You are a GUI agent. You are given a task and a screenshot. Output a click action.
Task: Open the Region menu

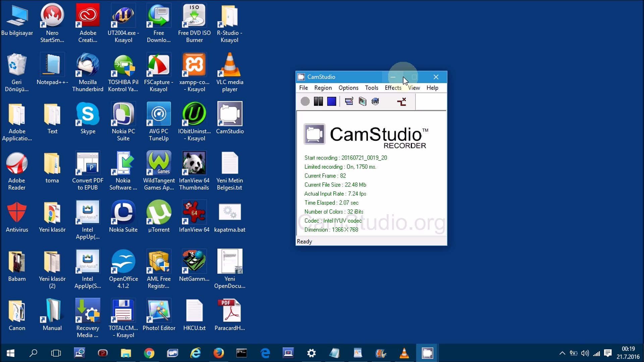pyautogui.click(x=323, y=88)
